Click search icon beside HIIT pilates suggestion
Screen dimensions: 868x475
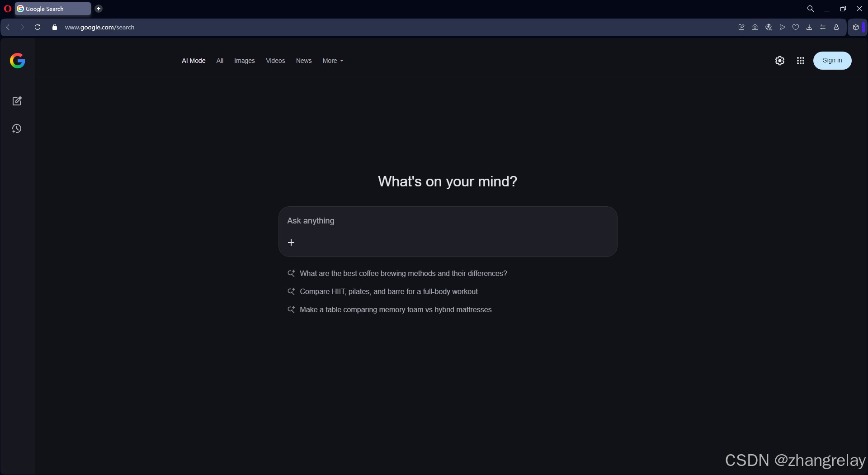tap(291, 291)
